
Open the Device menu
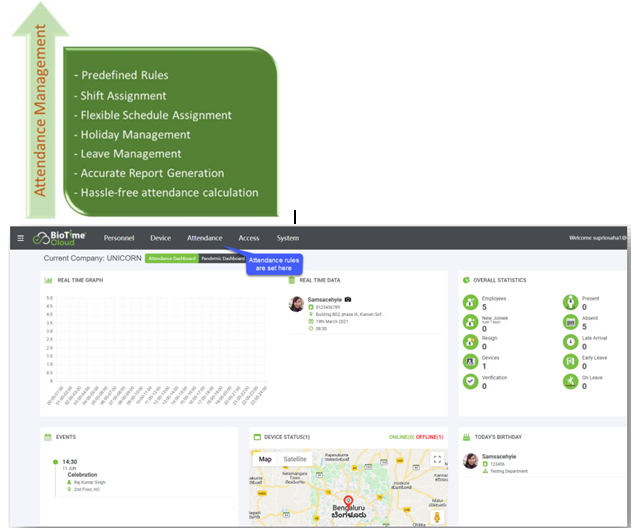(x=160, y=238)
